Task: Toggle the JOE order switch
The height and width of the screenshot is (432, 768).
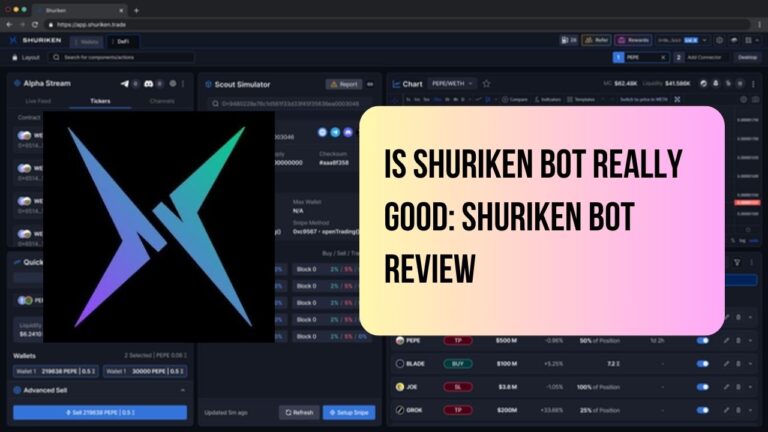Action: pos(703,387)
